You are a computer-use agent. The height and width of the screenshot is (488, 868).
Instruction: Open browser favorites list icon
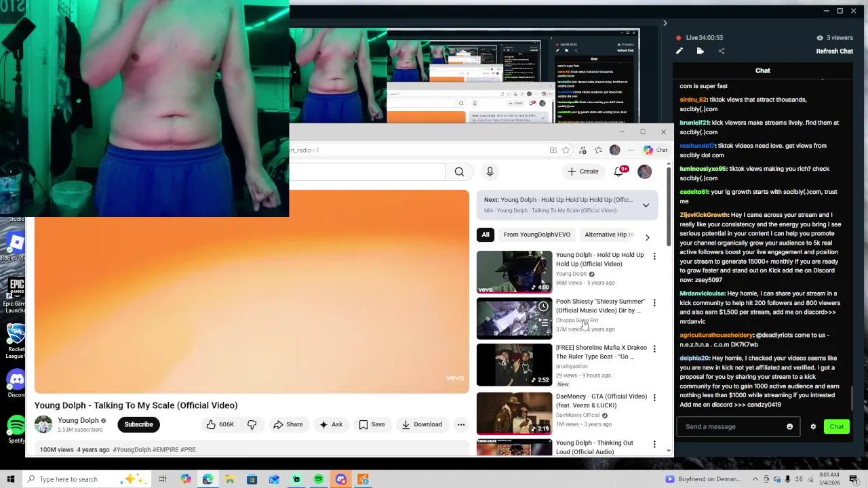pyautogui.click(x=598, y=150)
